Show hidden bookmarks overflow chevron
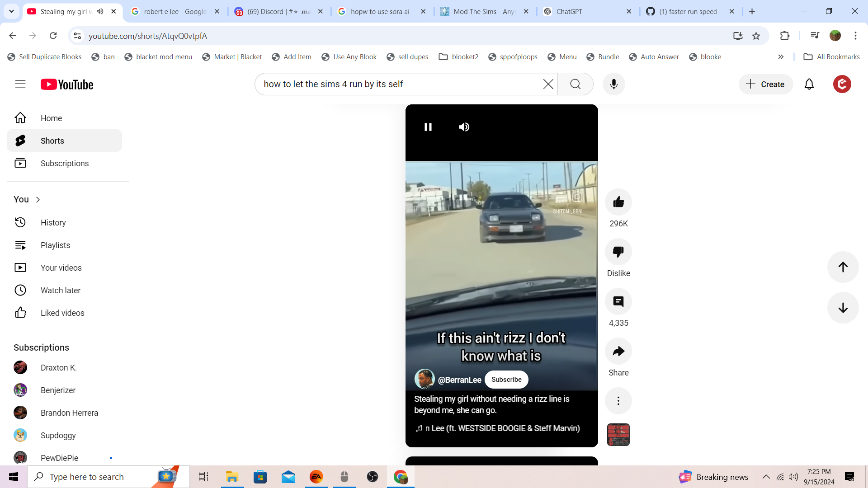Image resolution: width=868 pixels, height=488 pixels. (x=781, y=57)
